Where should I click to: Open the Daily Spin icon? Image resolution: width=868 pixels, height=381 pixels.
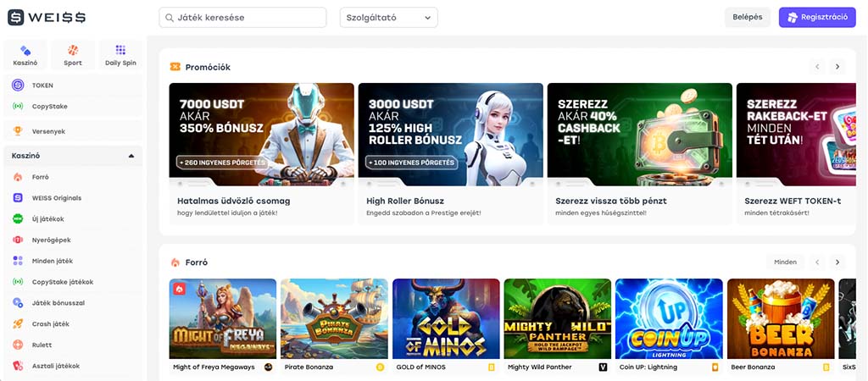point(120,50)
